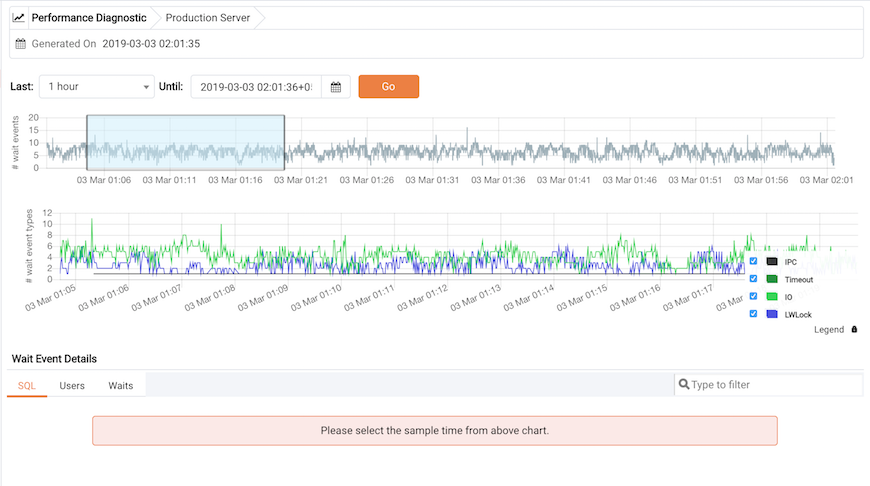Click the '03 Mar 01:46' label on overview chart
This screenshot has height=486, width=870.
629,180
